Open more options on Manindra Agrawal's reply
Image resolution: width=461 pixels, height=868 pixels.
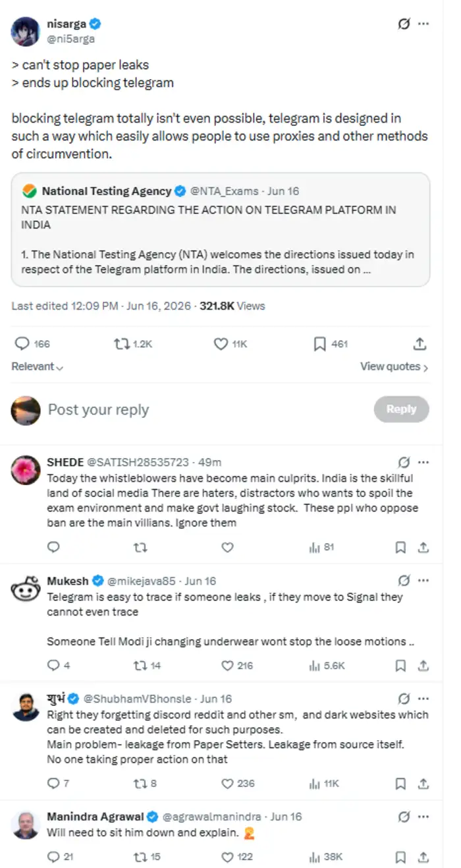tap(423, 817)
